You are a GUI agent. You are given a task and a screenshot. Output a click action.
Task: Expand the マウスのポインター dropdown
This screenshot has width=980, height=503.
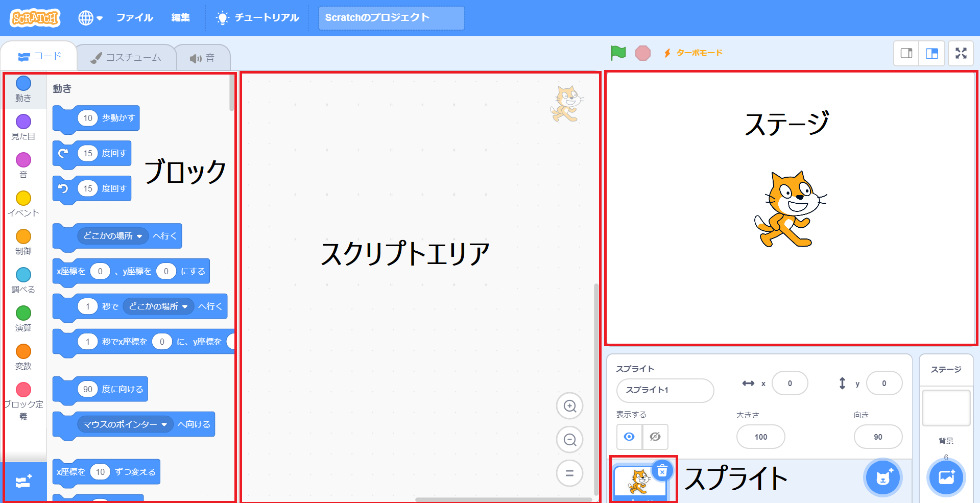click(164, 424)
